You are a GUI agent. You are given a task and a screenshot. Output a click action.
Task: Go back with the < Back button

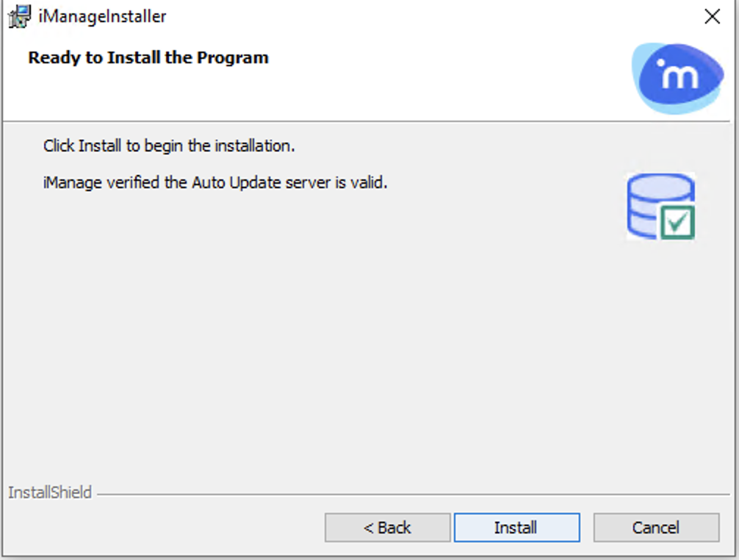pyautogui.click(x=387, y=528)
